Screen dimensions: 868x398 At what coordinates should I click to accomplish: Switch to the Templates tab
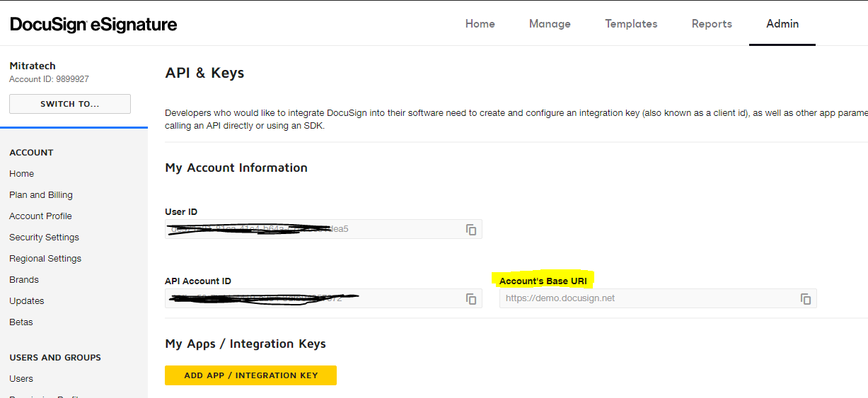pos(631,23)
